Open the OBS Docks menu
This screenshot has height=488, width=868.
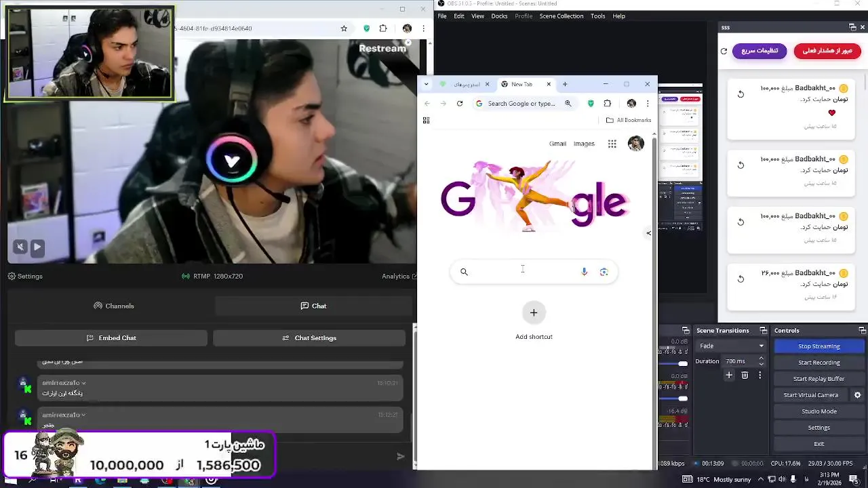click(x=499, y=16)
